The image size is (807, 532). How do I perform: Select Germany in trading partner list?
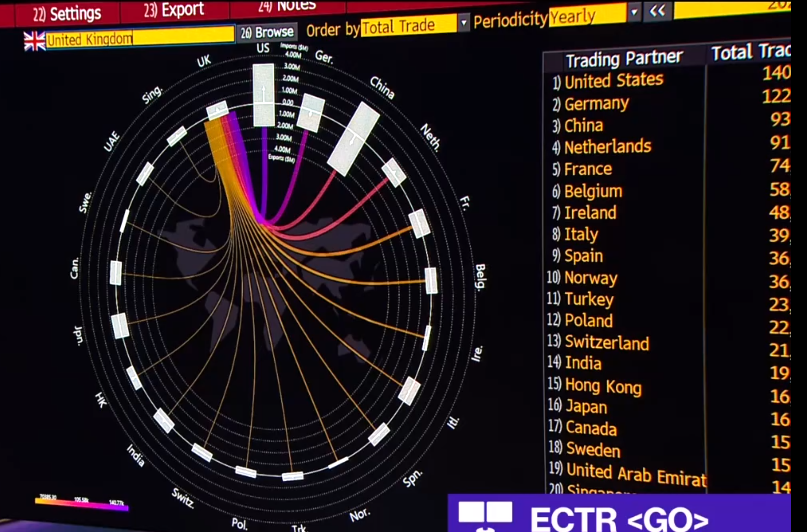[596, 103]
